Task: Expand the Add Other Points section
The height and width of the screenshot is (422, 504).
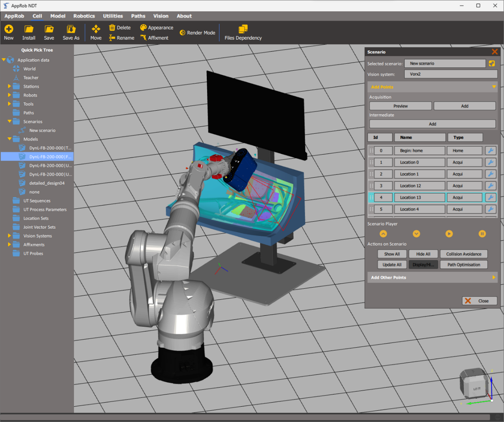Action: (x=493, y=278)
